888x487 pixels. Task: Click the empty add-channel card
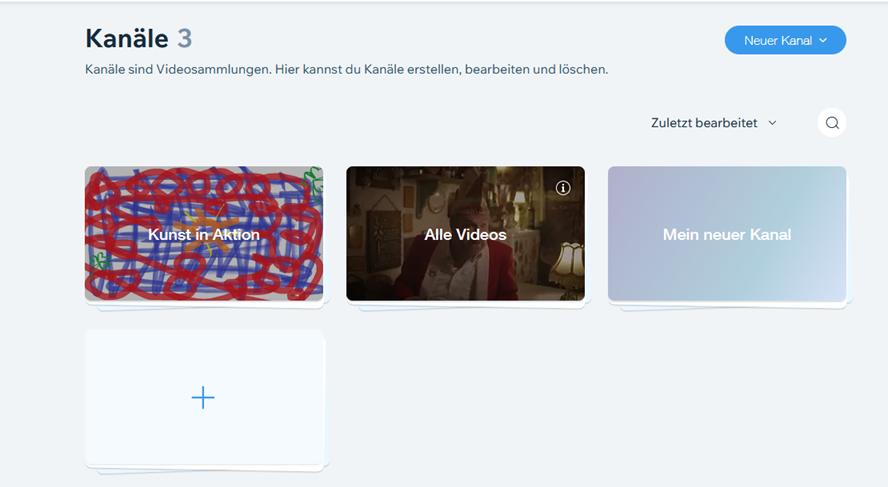point(204,397)
